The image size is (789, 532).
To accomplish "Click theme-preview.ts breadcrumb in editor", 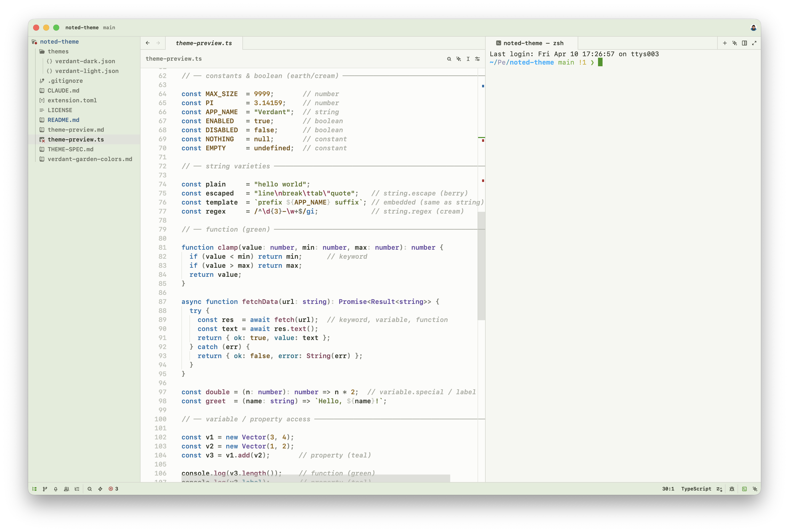I will coord(174,59).
